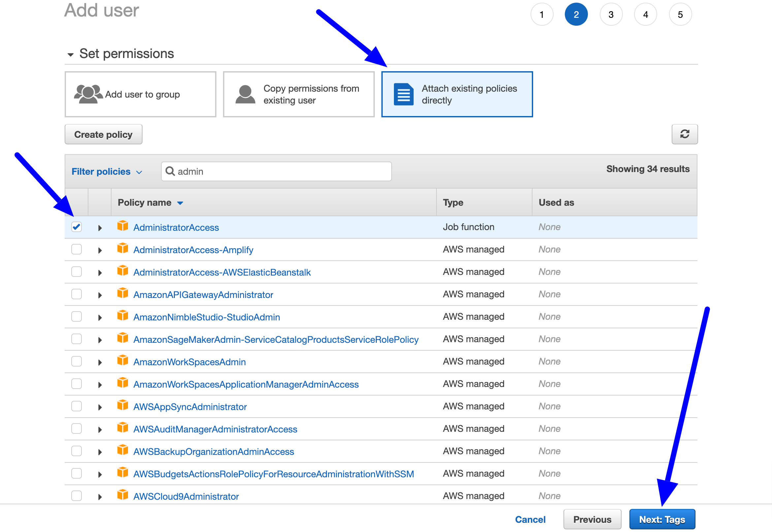Open the AdministratorAccess policy link

(176, 227)
